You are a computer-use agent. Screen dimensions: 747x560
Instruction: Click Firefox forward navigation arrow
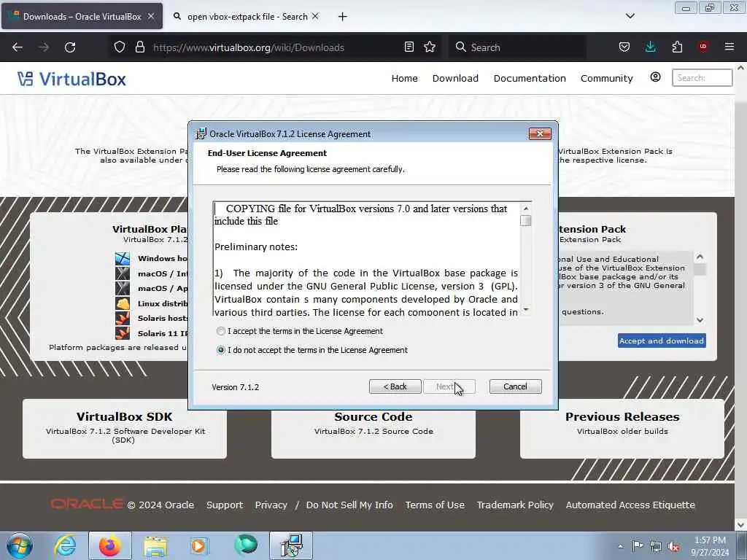tap(44, 47)
